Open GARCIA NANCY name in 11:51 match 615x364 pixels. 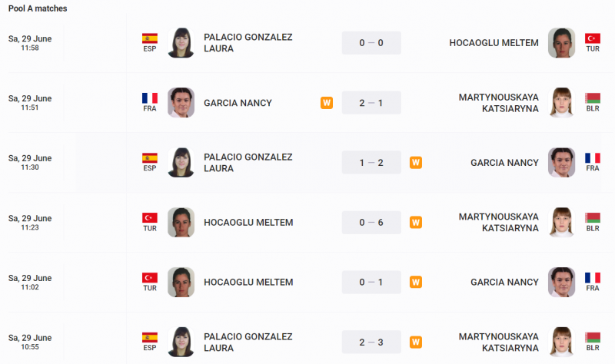(238, 103)
